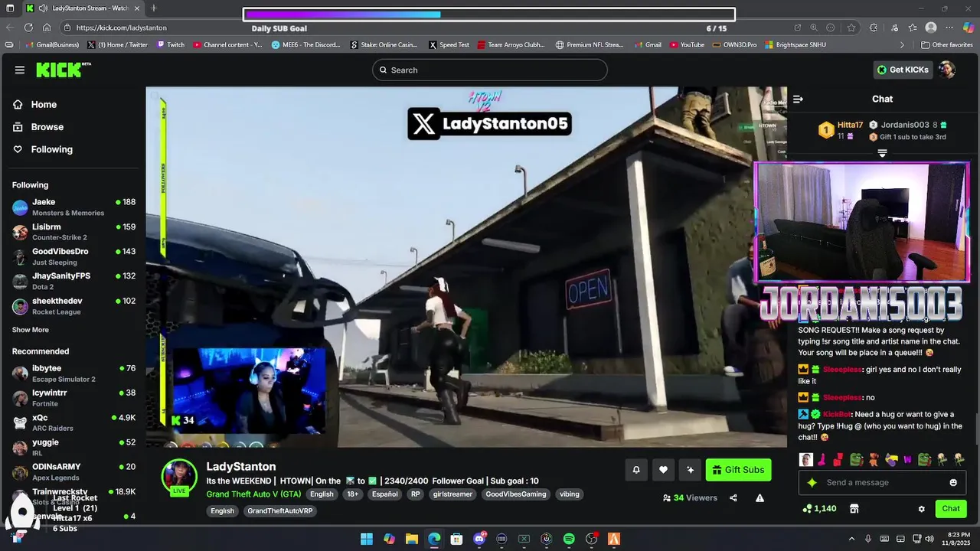Screen dimensions: 980x551
Task: Show more bookmarks overflow chevron
Action: tap(902, 45)
